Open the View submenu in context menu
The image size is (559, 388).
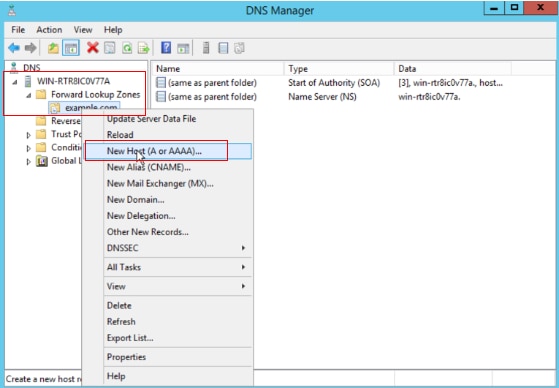[x=177, y=286]
